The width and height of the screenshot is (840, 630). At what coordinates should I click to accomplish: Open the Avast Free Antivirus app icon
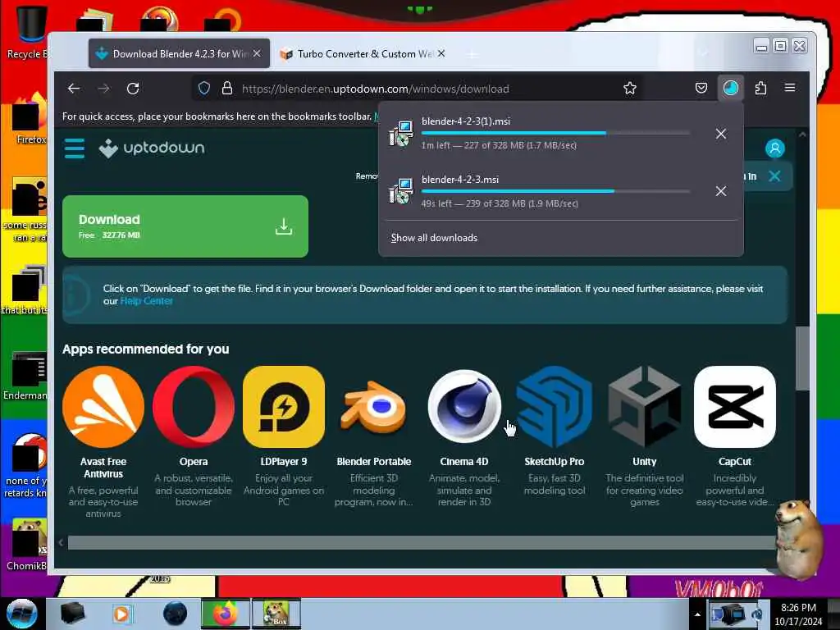click(x=103, y=407)
